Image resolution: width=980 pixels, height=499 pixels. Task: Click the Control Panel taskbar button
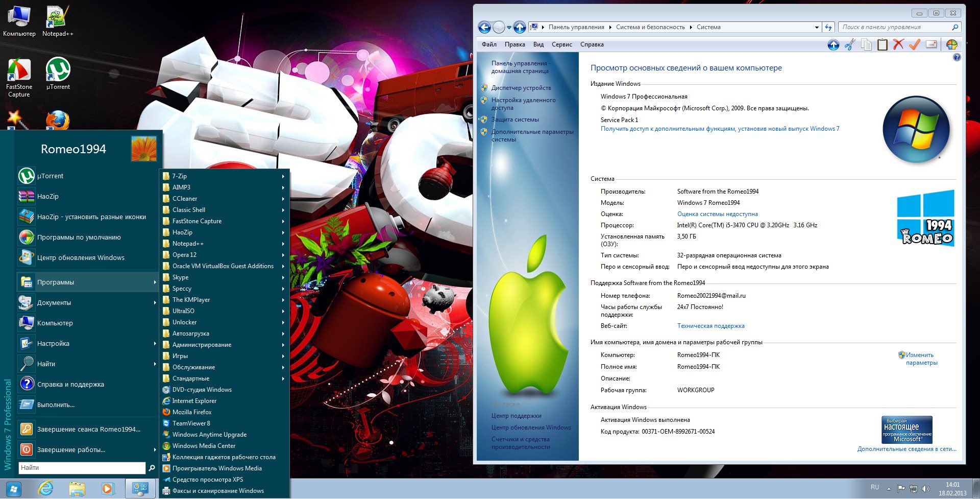140,489
